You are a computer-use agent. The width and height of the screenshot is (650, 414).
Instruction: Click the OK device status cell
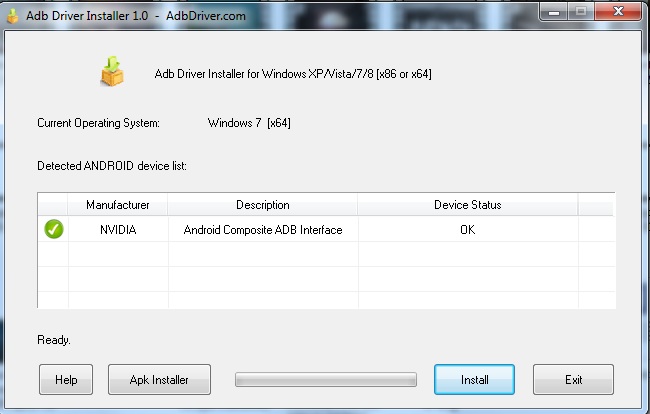(467, 230)
